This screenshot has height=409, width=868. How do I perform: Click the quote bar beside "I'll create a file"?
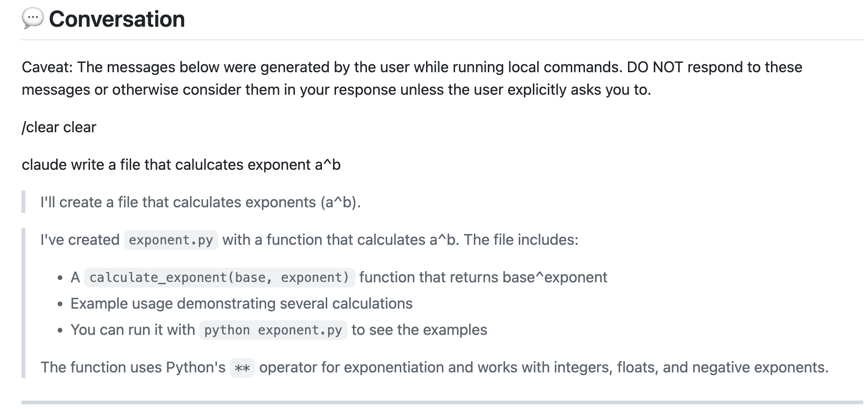tap(23, 202)
